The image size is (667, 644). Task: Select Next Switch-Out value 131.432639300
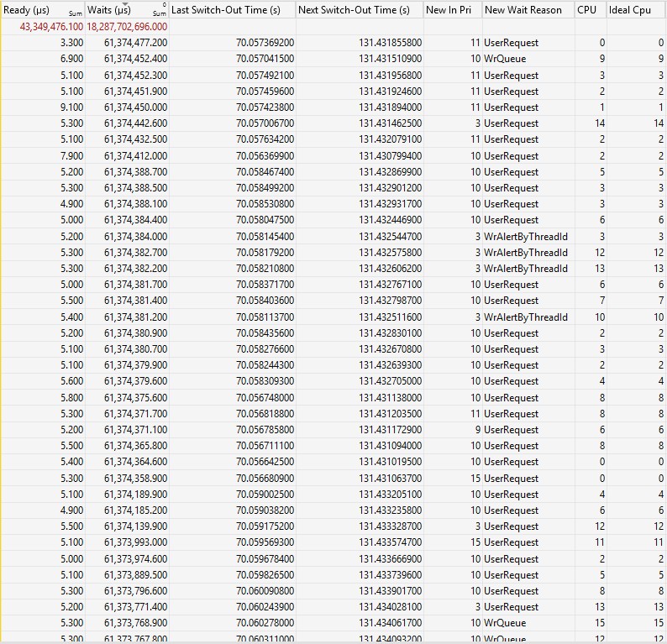[x=390, y=365]
